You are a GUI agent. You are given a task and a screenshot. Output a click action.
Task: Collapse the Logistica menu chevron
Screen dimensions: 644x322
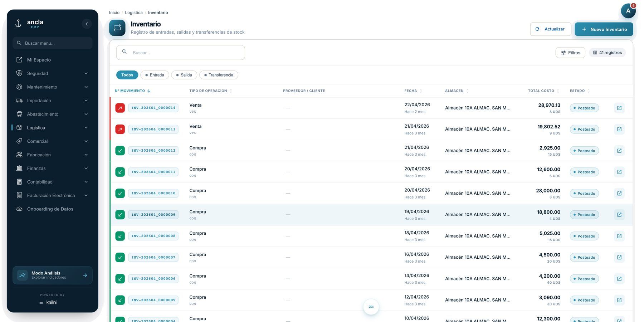[86, 128]
